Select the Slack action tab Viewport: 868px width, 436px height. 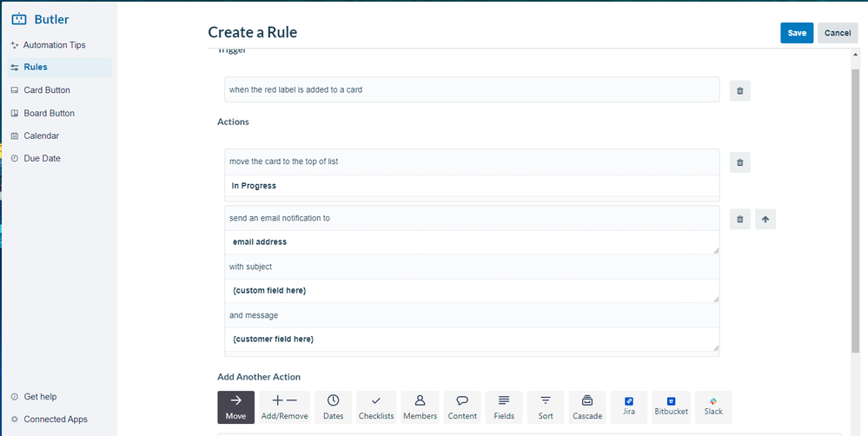713,407
